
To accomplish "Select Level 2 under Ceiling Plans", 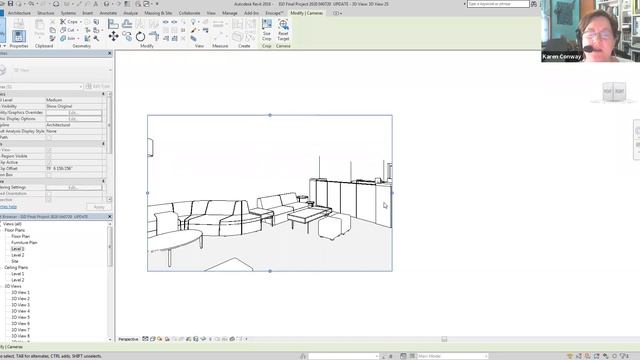I will (x=18, y=280).
